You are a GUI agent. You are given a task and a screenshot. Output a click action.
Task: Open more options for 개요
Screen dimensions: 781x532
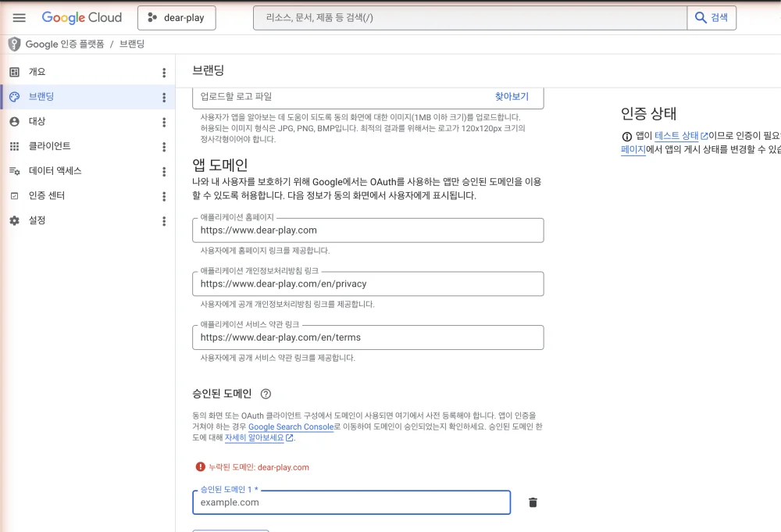point(164,73)
